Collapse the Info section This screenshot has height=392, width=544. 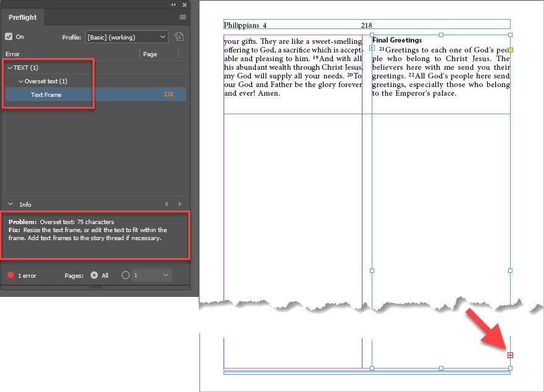10,204
